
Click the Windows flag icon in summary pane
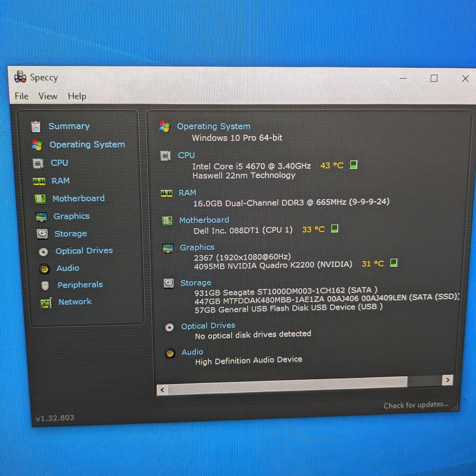pyautogui.click(x=165, y=126)
